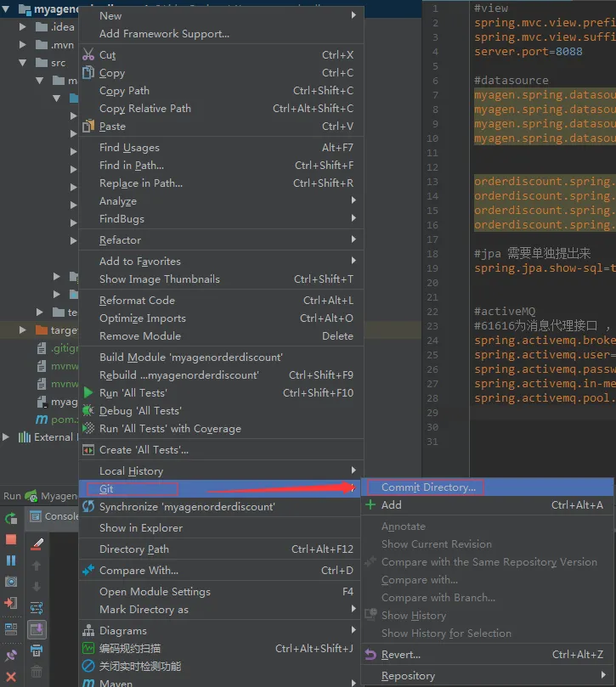
Task: Toggle the Pin Tab purple pushpin
Action: coord(11,656)
